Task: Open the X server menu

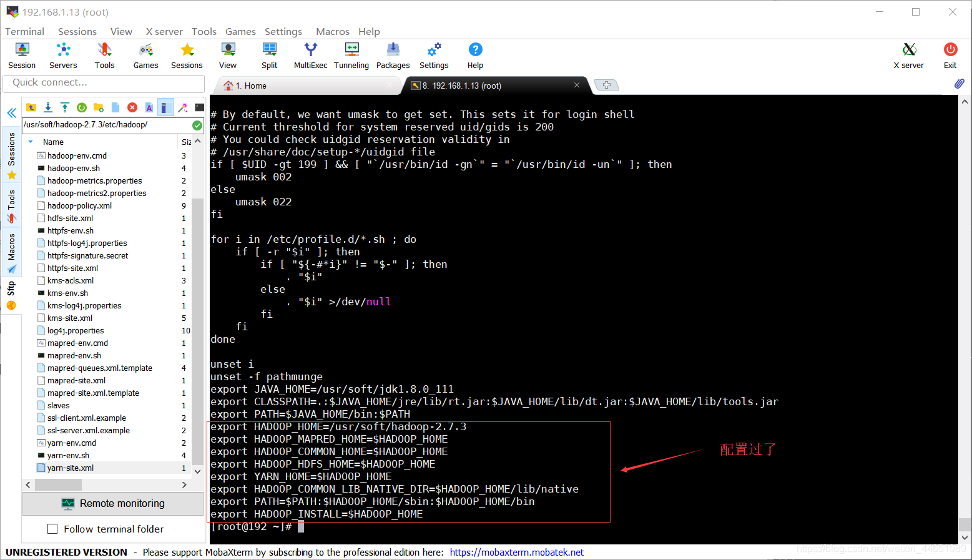Action: [164, 31]
